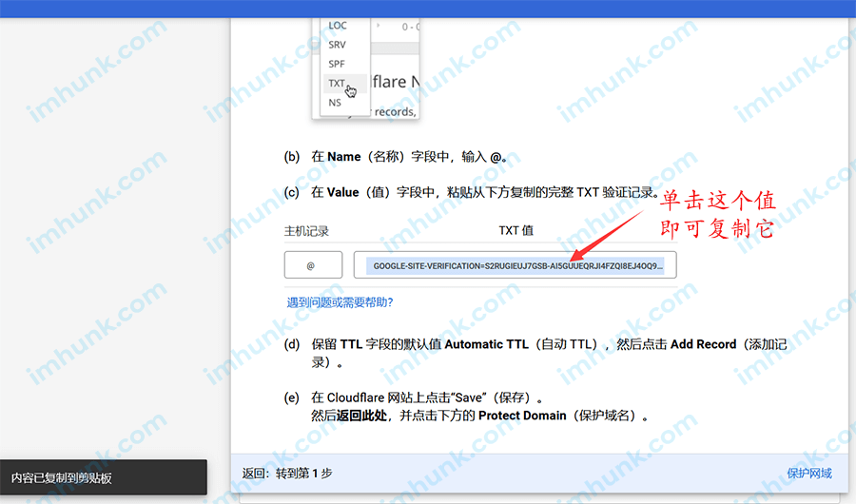Click step (c) Value field instruction text
Viewport: 856px width, 504px height.
(485, 192)
